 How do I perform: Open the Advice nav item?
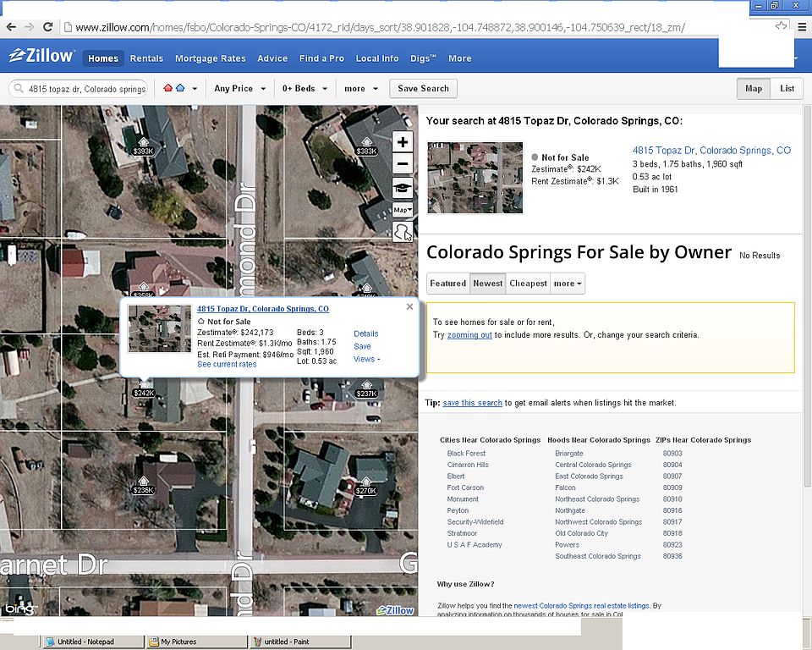pyautogui.click(x=272, y=58)
